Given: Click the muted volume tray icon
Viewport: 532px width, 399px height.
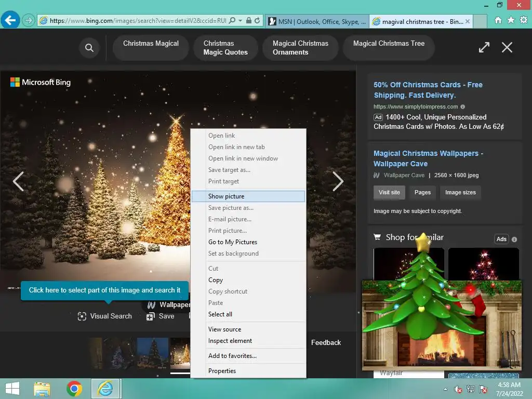Looking at the screenshot, I should pyautogui.click(x=458, y=389).
